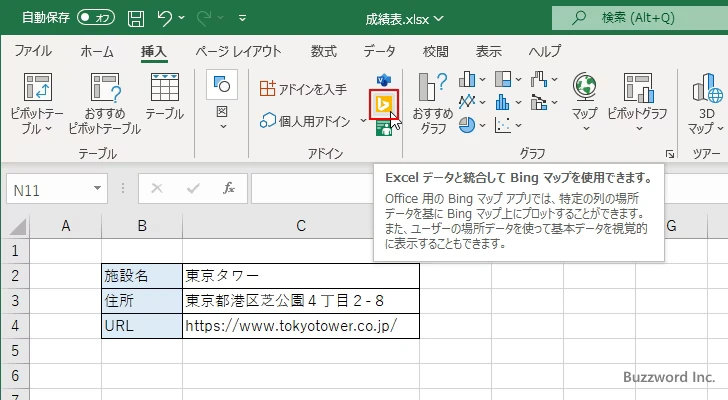Viewport: 728px width, 400px height.
Task: Select row 5 header
Action: tap(15, 350)
